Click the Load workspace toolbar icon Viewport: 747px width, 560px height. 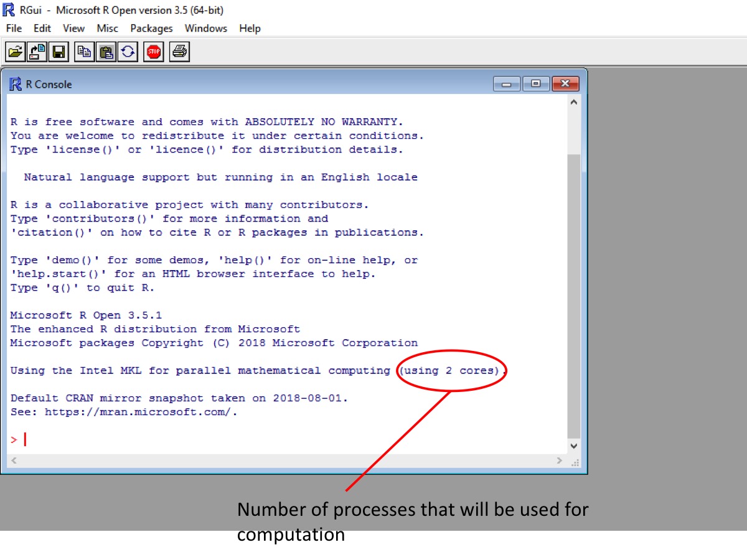[37, 52]
